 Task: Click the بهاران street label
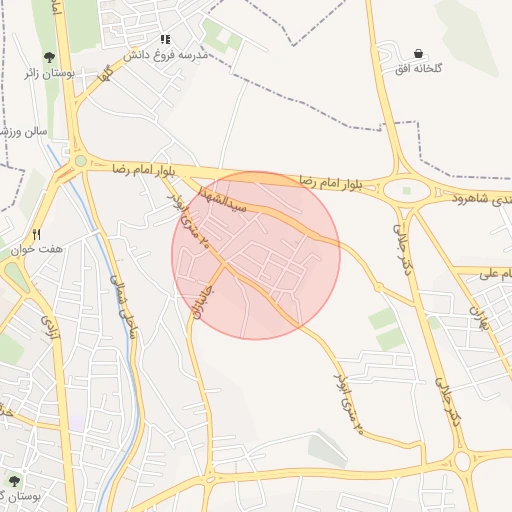click(x=479, y=318)
